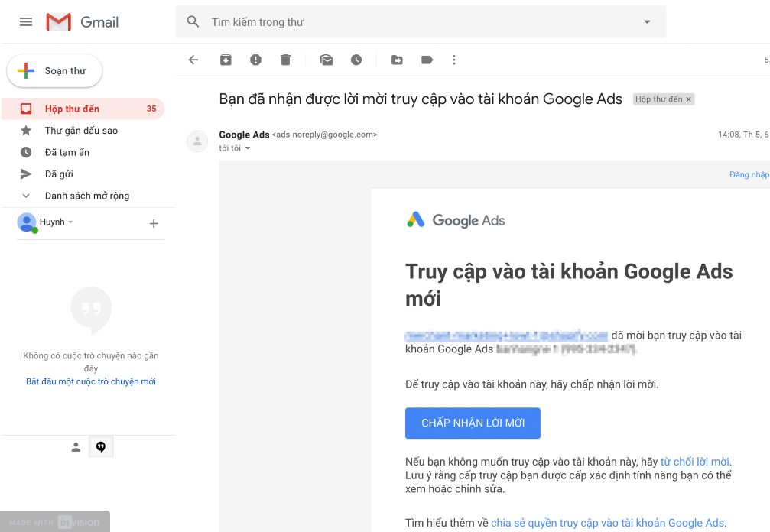
Task: Click 'CHẤP NHẬN LỜI MỜI' button
Action: pyautogui.click(x=473, y=423)
